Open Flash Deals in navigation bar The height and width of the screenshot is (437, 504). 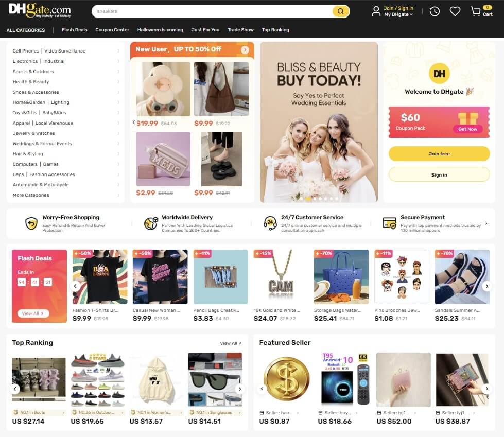click(75, 30)
